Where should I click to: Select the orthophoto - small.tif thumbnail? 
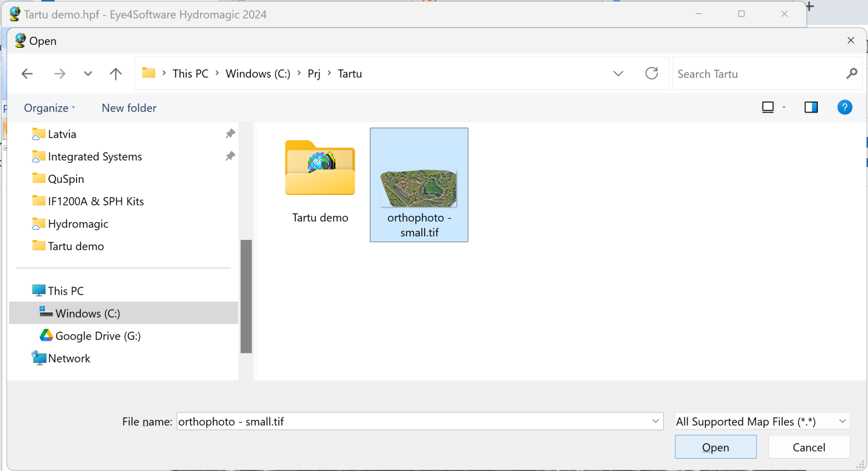tap(419, 188)
